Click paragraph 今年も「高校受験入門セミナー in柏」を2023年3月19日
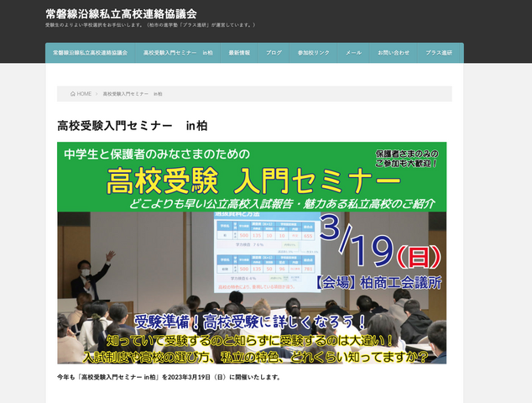 coord(169,377)
